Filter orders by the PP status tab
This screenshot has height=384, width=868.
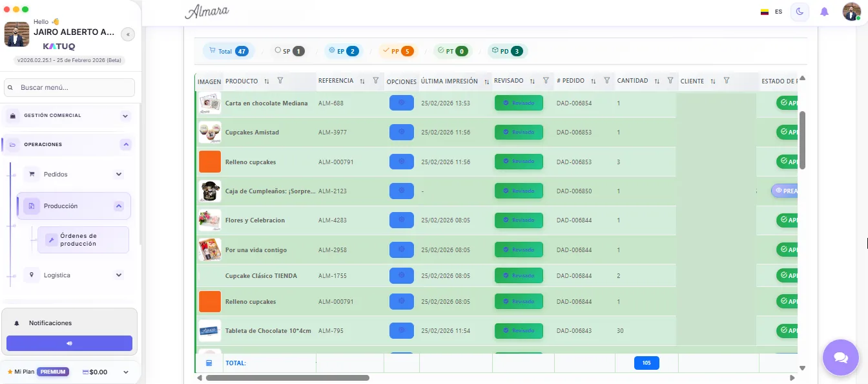(398, 51)
